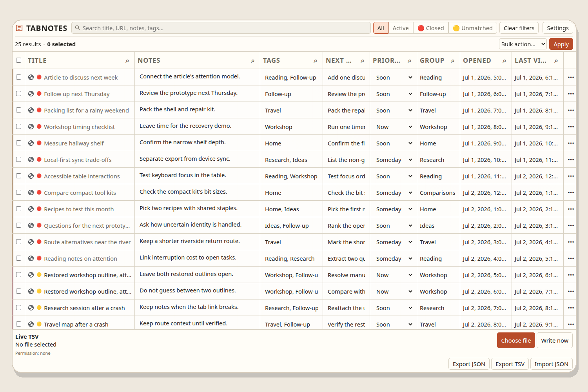Screen dimensions: 588x392
Task: Click the Write now button
Action: (555, 340)
